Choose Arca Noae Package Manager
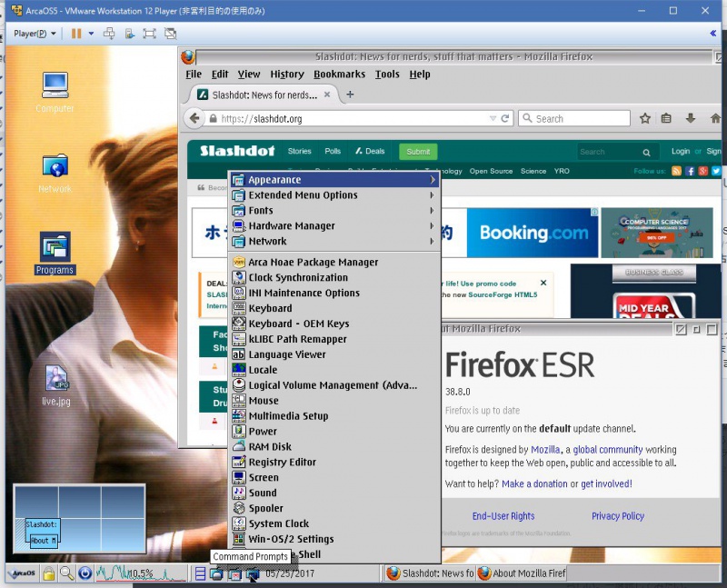This screenshot has height=588, width=727. [334, 263]
